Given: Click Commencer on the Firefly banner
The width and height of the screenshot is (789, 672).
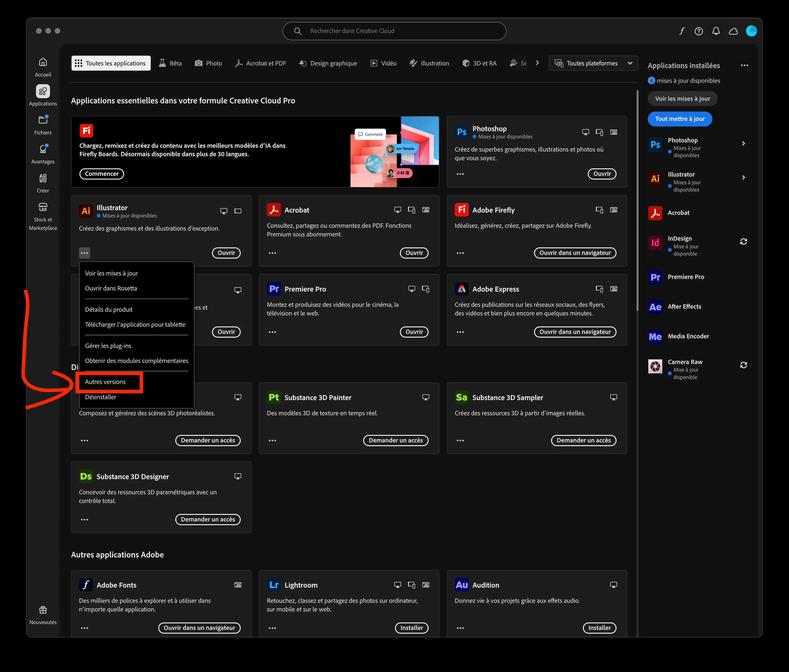Looking at the screenshot, I should coord(102,174).
